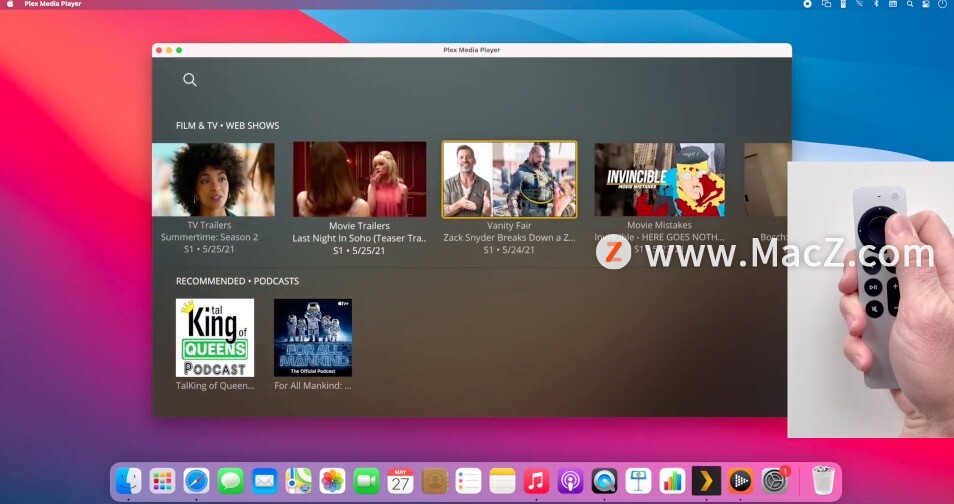Open the Trash from the dock

[823, 481]
